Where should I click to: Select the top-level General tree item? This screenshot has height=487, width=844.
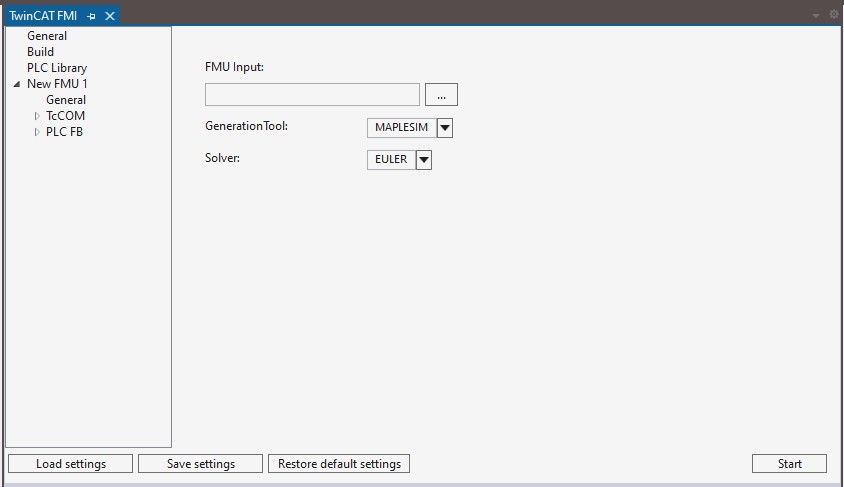click(x=47, y=36)
